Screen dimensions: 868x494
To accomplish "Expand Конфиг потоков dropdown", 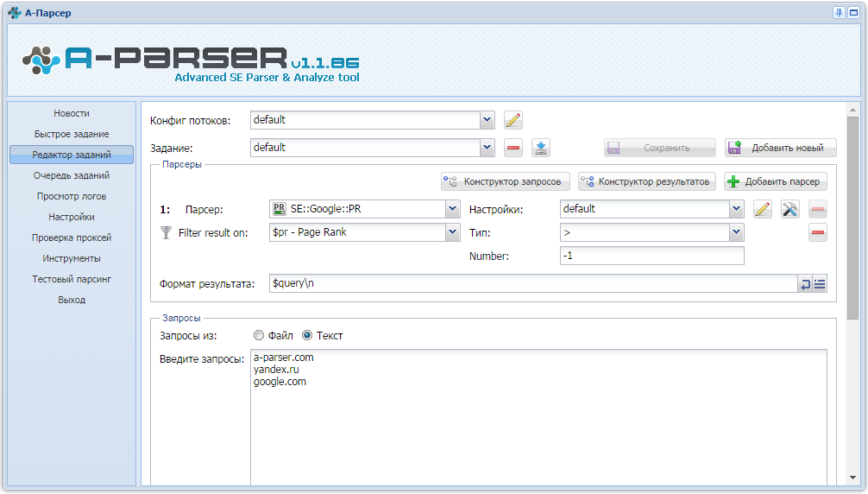I will 487,120.
